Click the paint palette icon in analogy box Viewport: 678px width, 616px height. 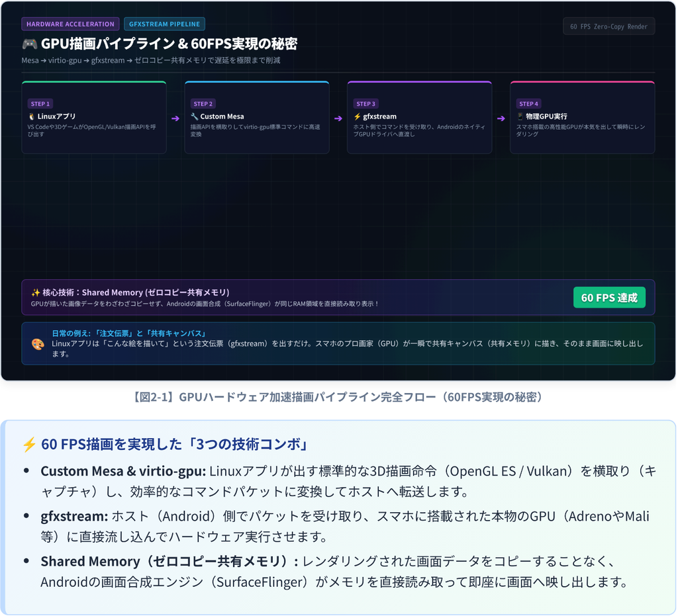[x=38, y=344]
